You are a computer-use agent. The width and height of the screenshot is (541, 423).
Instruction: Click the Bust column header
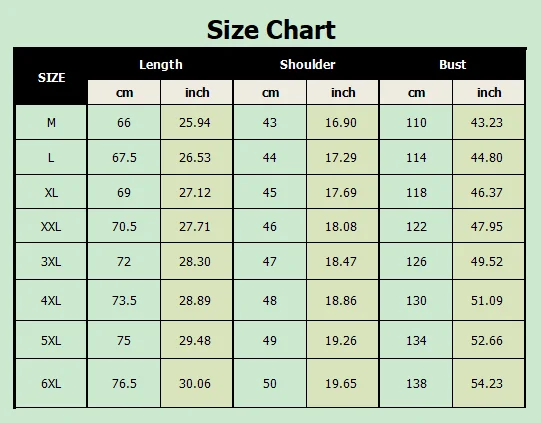452,65
